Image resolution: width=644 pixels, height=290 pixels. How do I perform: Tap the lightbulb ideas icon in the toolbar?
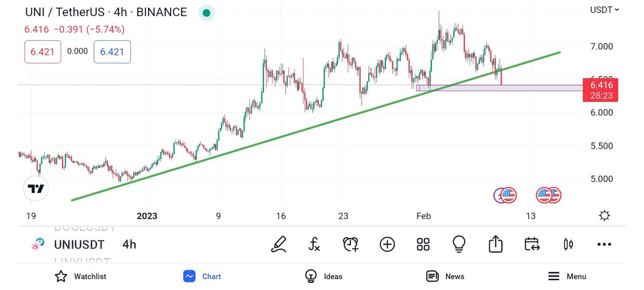pos(459,244)
